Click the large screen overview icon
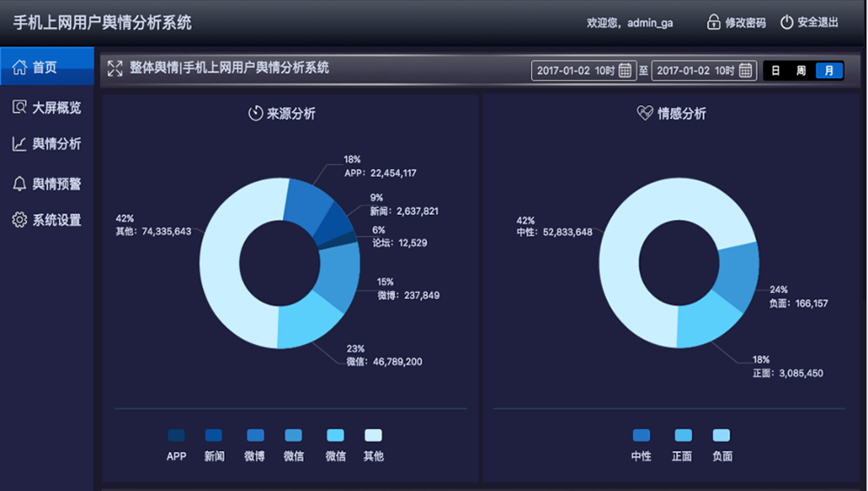 pyautogui.click(x=20, y=108)
